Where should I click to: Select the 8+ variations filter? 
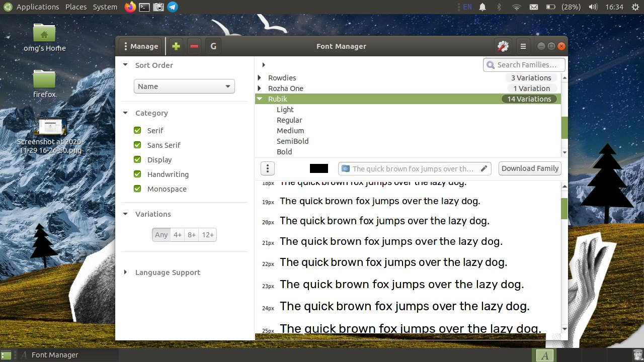[192, 235]
